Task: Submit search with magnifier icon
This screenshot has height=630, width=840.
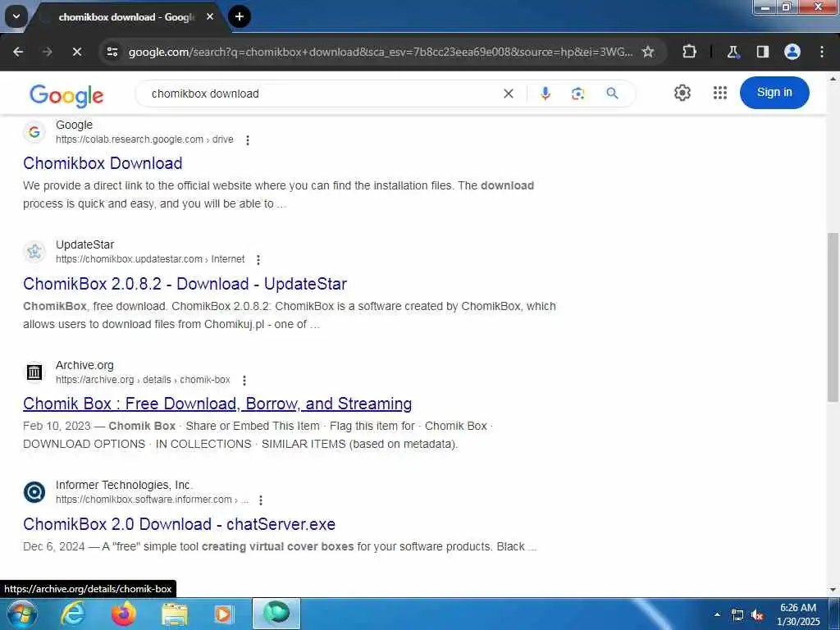Action: [612, 94]
